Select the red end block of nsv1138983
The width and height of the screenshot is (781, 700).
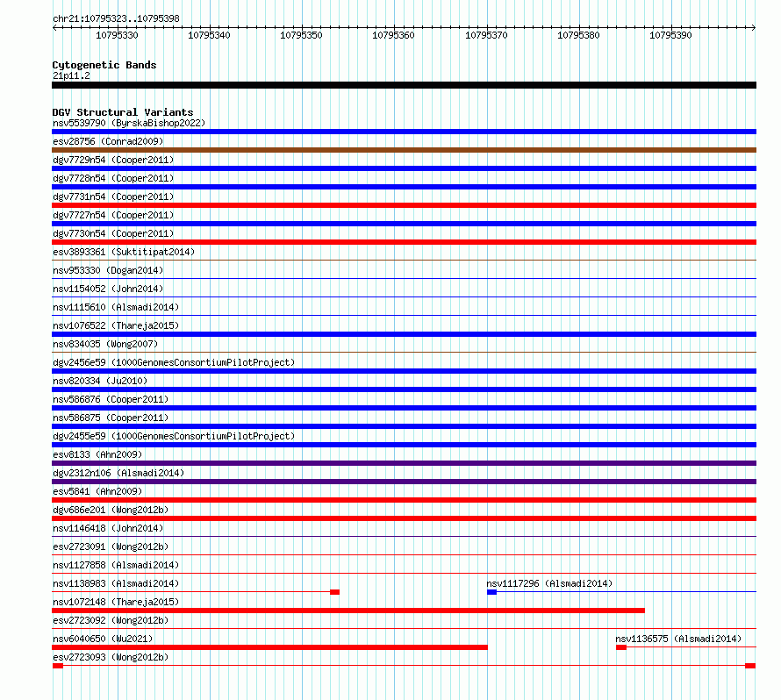coord(334,592)
